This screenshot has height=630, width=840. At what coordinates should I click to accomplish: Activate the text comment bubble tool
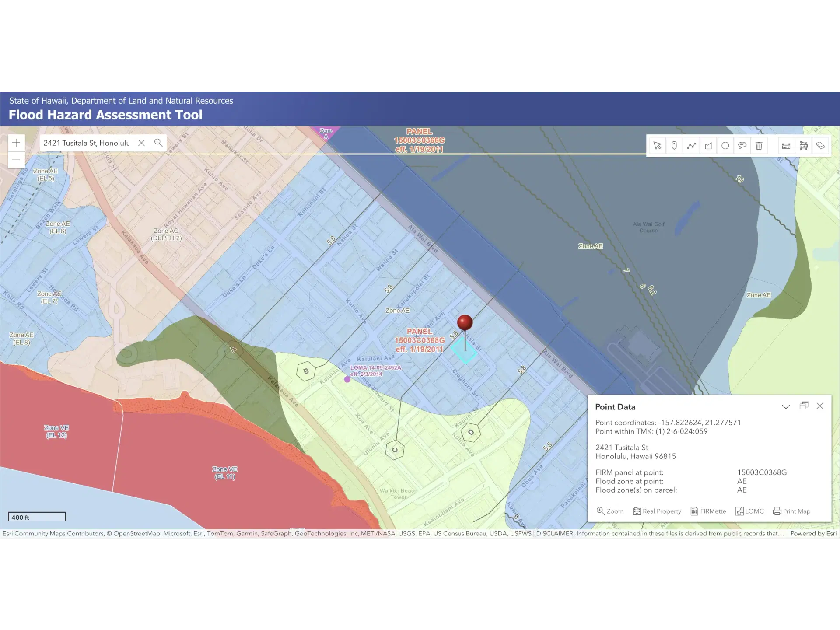tap(742, 146)
